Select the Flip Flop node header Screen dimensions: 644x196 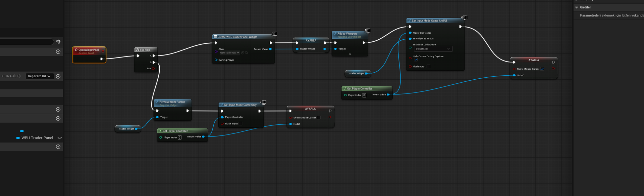coord(146,50)
